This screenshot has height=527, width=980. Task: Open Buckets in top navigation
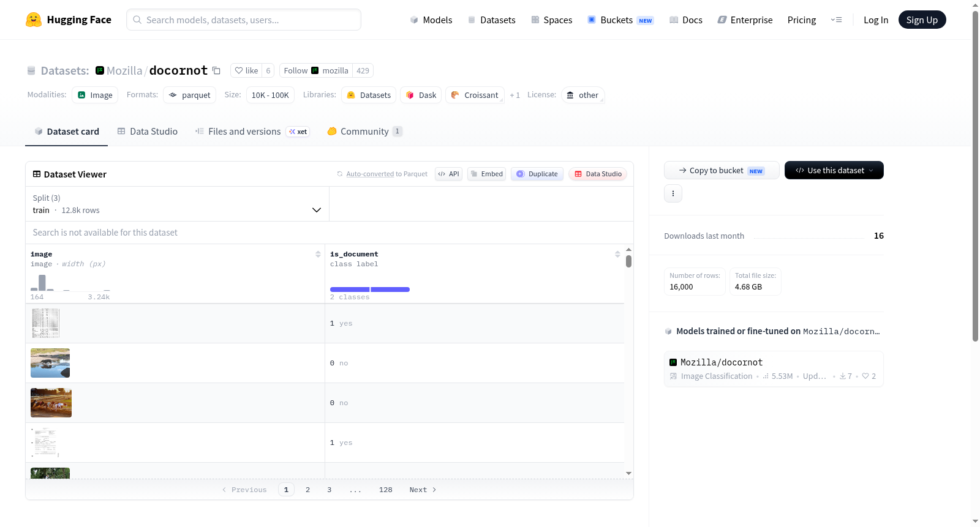pos(620,20)
